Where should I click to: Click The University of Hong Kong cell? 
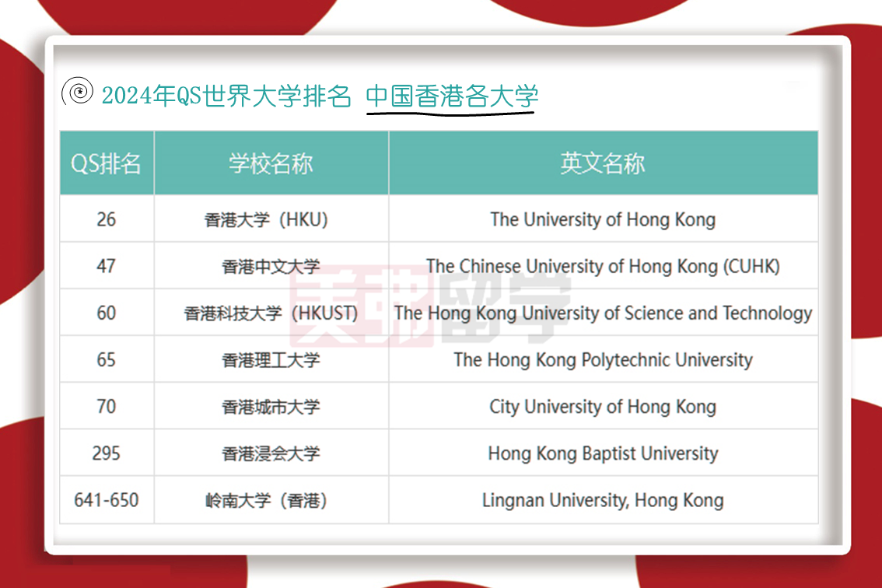tap(603, 219)
